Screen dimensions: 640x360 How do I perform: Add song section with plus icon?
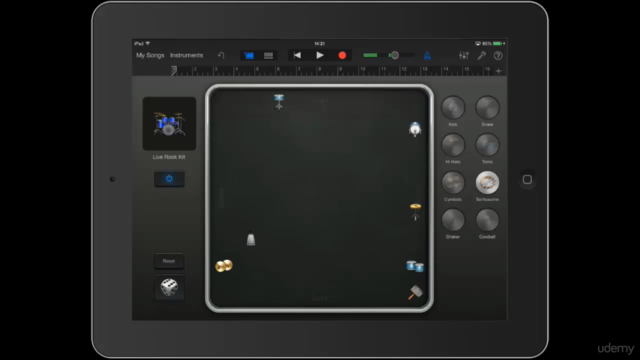click(498, 71)
